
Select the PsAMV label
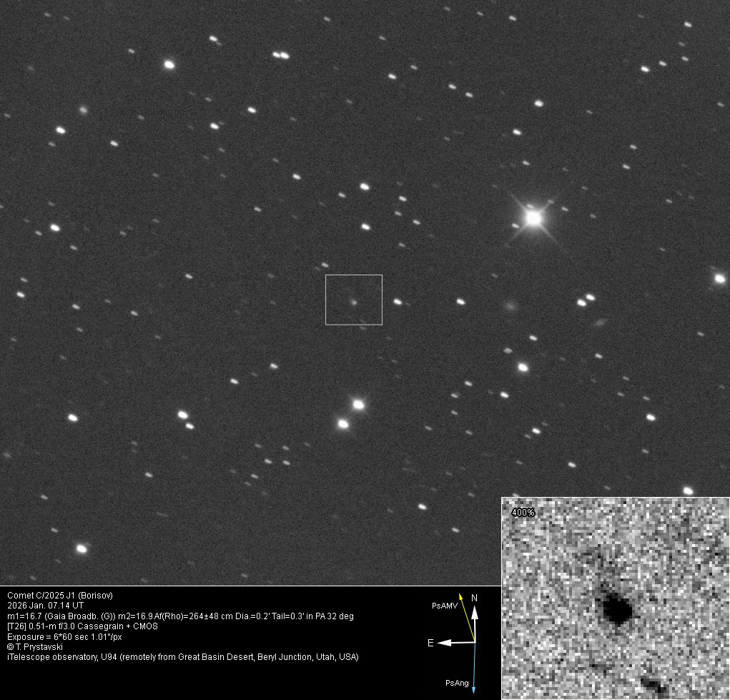tap(444, 606)
